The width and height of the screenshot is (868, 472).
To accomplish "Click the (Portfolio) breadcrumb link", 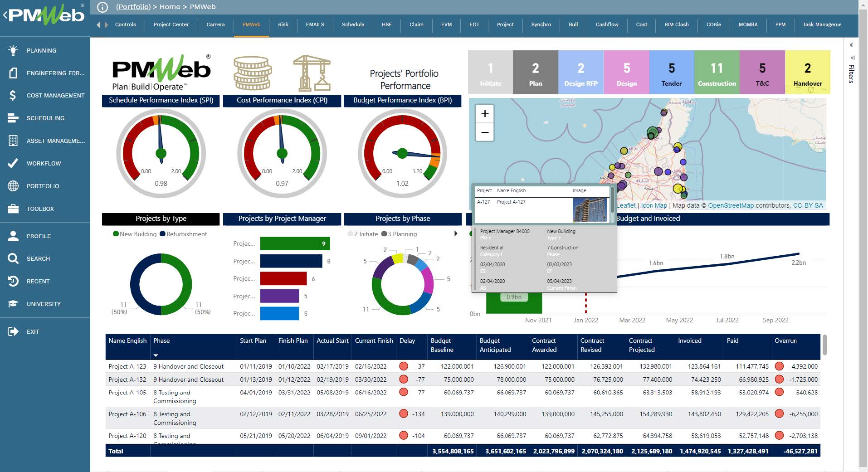I will coord(133,7).
